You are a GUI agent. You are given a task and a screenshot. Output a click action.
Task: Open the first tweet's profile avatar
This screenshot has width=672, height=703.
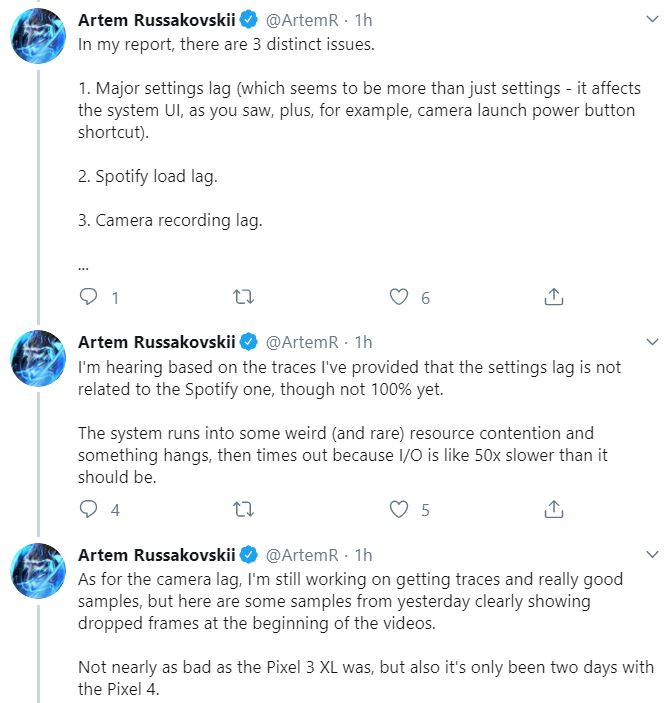pos(38,42)
